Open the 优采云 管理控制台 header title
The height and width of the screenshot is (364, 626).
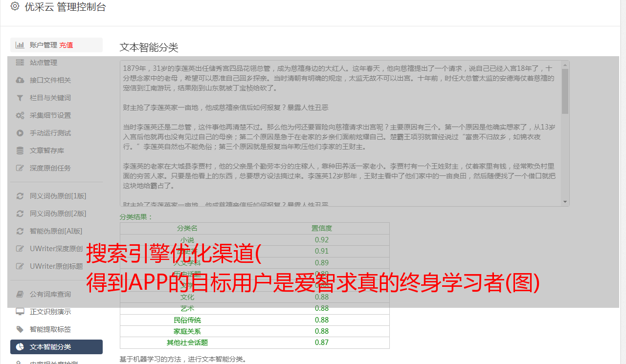[65, 7]
